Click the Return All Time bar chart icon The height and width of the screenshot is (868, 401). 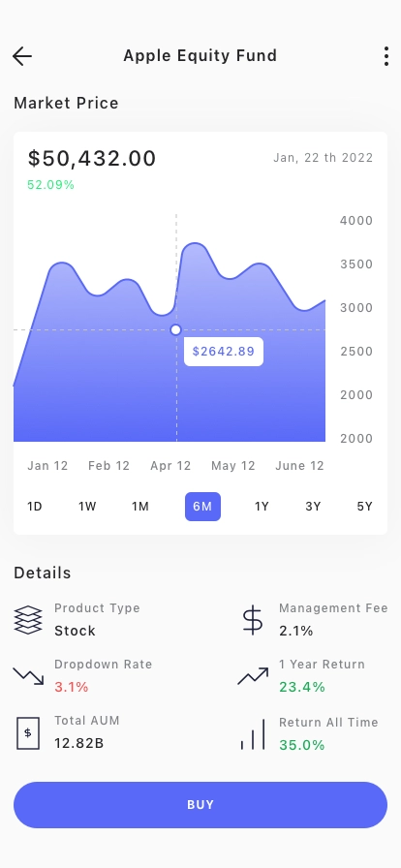[253, 734]
